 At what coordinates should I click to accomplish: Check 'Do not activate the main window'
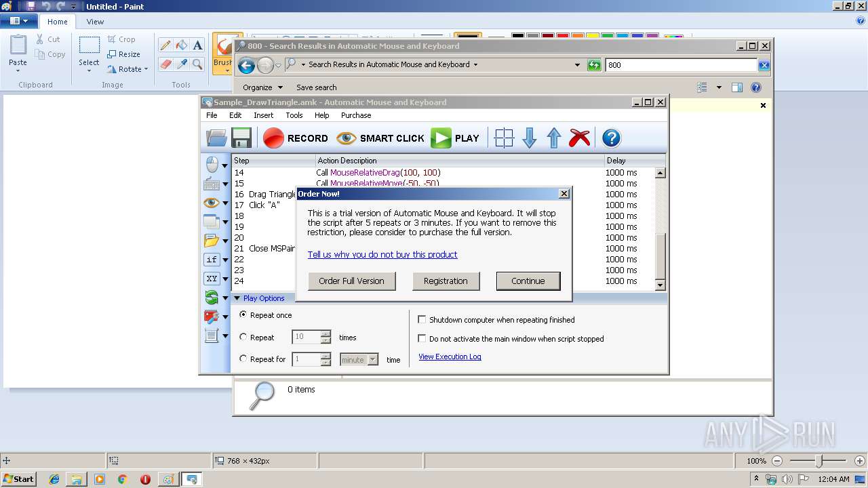click(x=422, y=338)
